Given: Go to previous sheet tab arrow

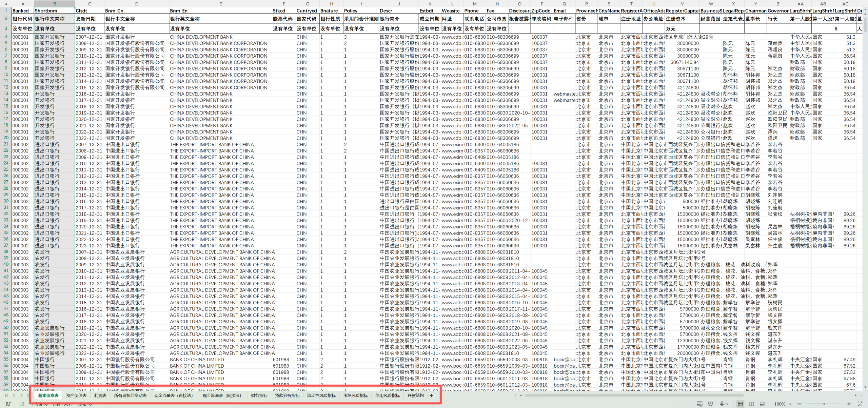Looking at the screenshot, I should coord(14,395).
